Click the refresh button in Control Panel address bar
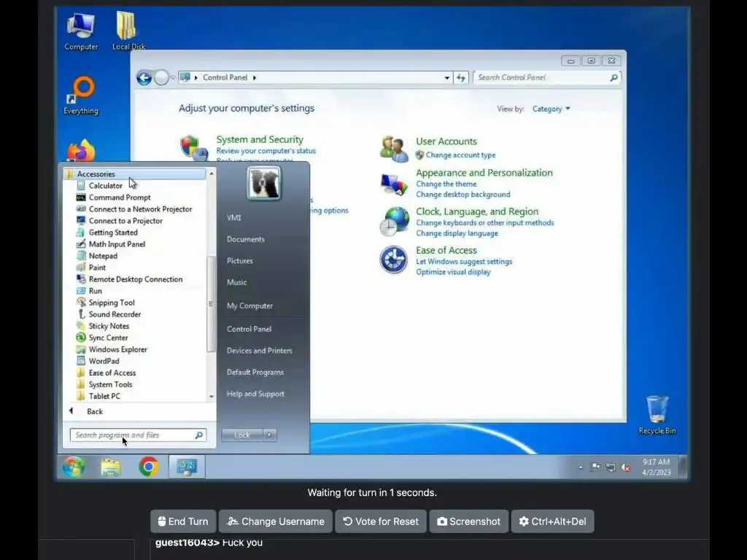Image resolution: width=747 pixels, height=560 pixels. tap(461, 77)
